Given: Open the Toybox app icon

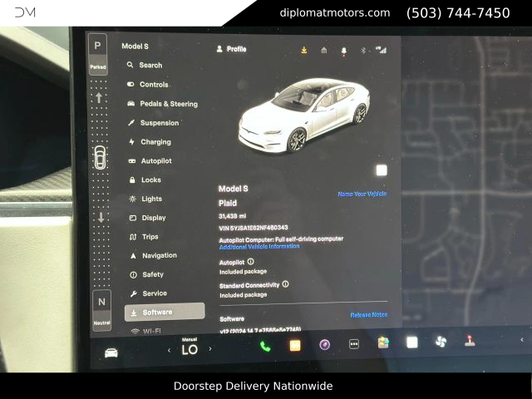Looking at the screenshot, I should coord(383,342).
